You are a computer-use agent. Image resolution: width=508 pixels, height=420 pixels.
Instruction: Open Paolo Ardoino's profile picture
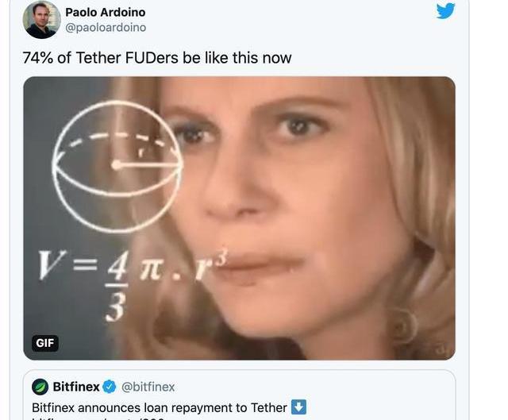pos(41,20)
